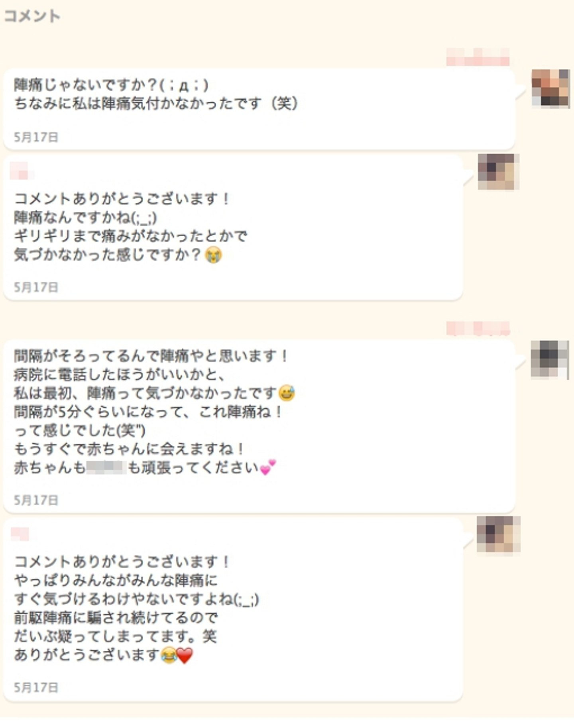Click the 5月17日 date under the first reply
Image resolution: width=574 pixels, height=728 pixels.
36,287
